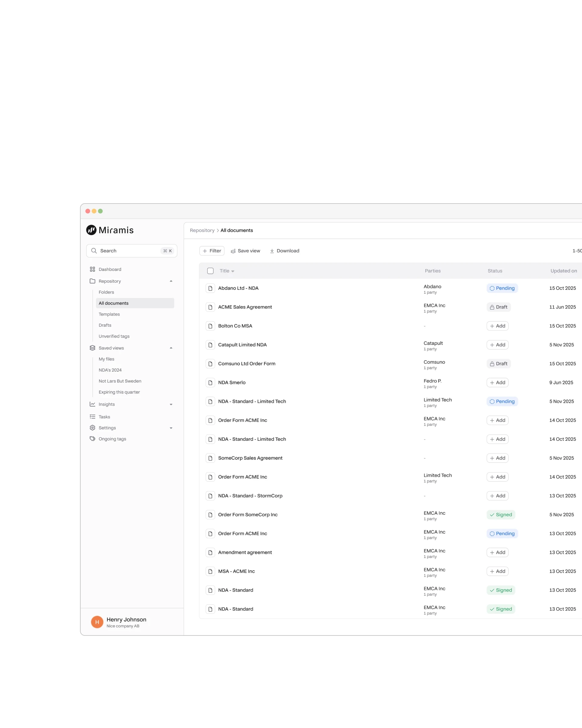Image resolution: width=582 pixels, height=728 pixels.
Task: Click the Tasks checklist icon
Action: [x=92, y=417]
